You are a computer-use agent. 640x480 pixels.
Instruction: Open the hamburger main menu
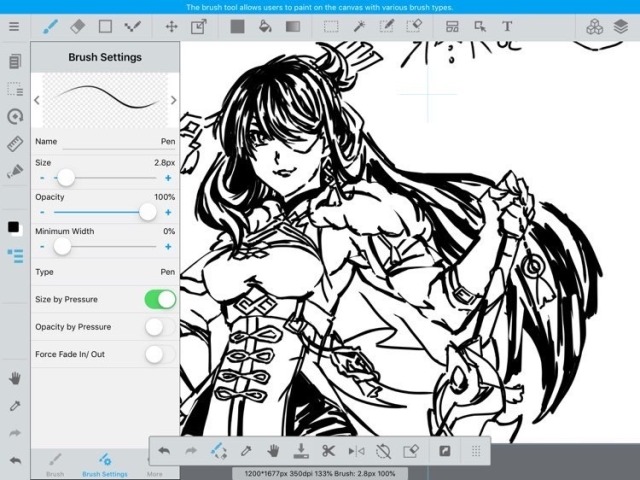point(14,27)
